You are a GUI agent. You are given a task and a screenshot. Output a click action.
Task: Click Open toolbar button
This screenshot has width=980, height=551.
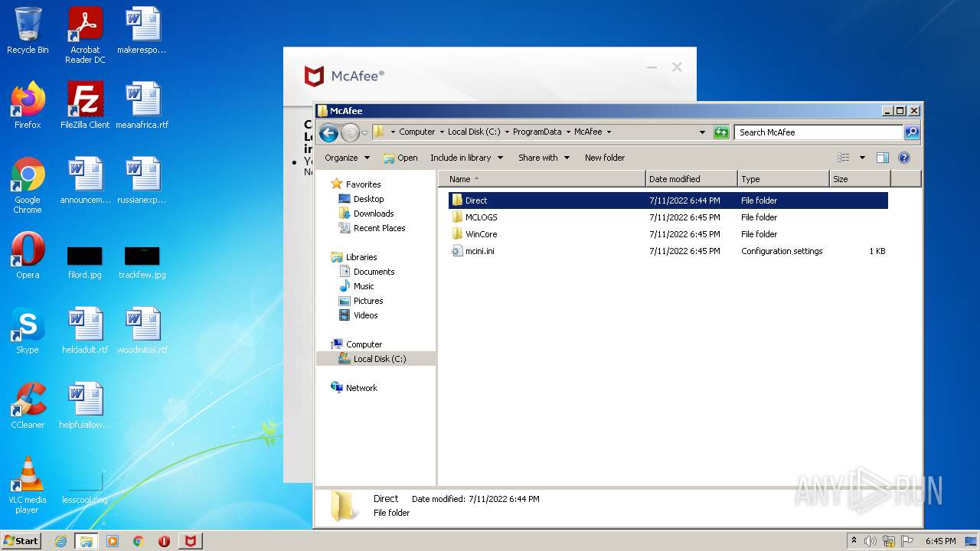[x=400, y=158]
